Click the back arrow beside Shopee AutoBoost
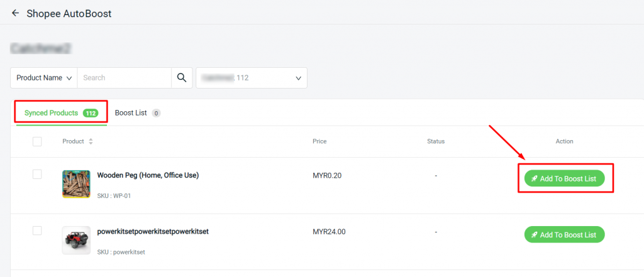The height and width of the screenshot is (277, 644). (15, 13)
